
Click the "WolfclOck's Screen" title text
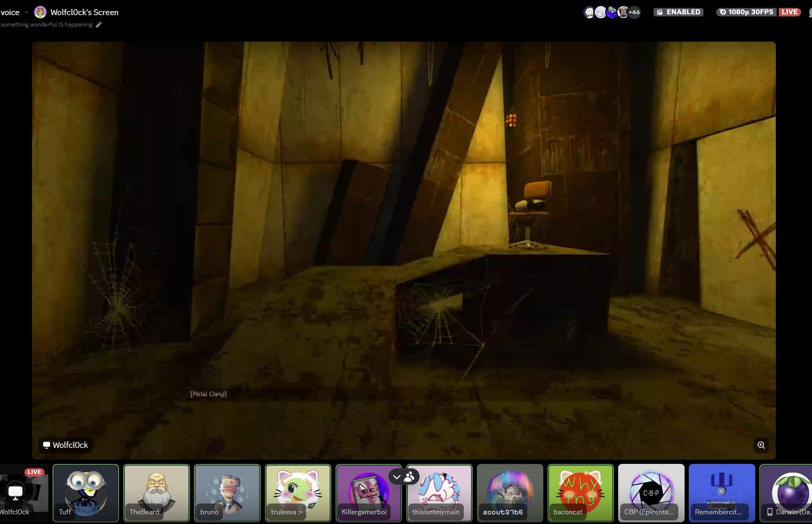tap(85, 12)
